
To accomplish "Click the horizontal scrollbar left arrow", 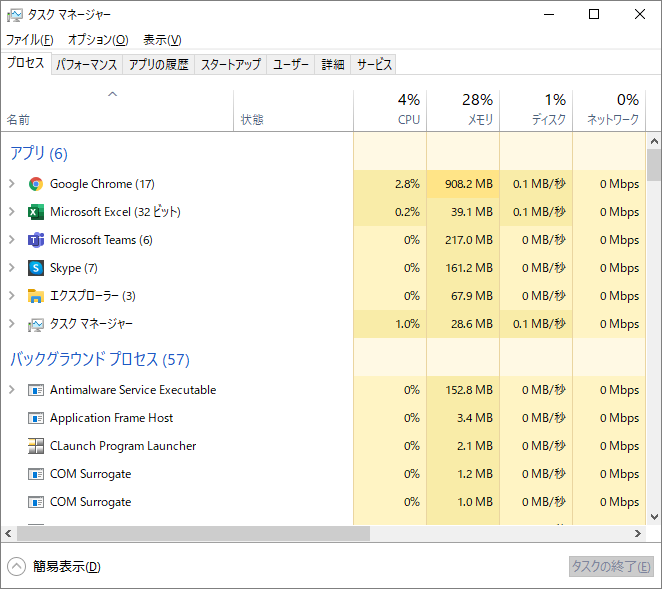I will pos(8,534).
